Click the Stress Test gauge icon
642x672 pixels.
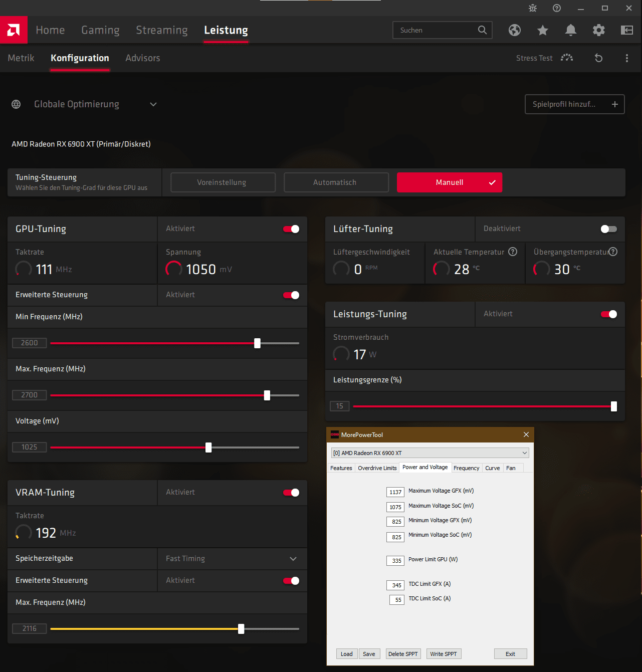(x=567, y=58)
